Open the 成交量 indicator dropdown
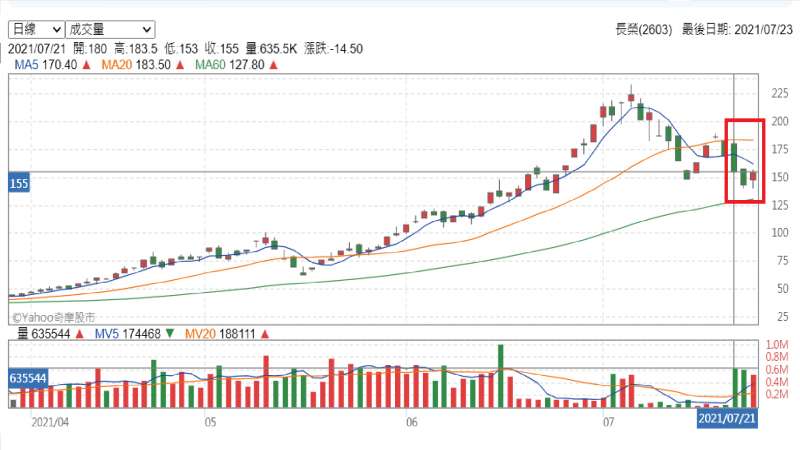This screenshot has height=450, width=800. [110, 30]
